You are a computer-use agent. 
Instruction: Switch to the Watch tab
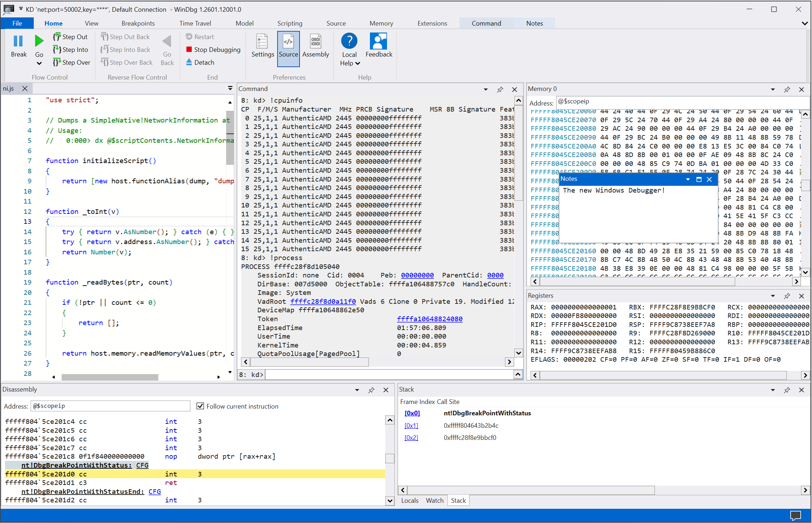pyautogui.click(x=434, y=500)
